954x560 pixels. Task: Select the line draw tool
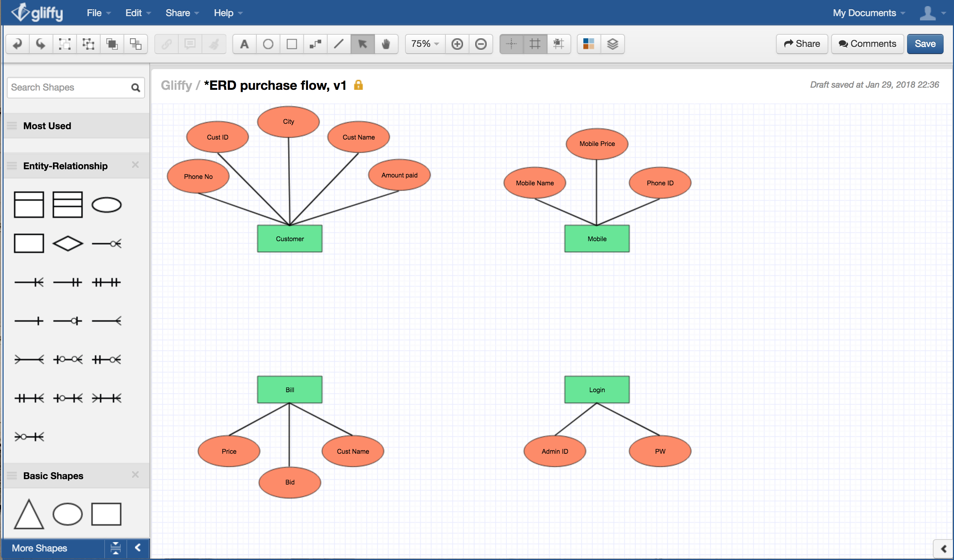point(340,44)
